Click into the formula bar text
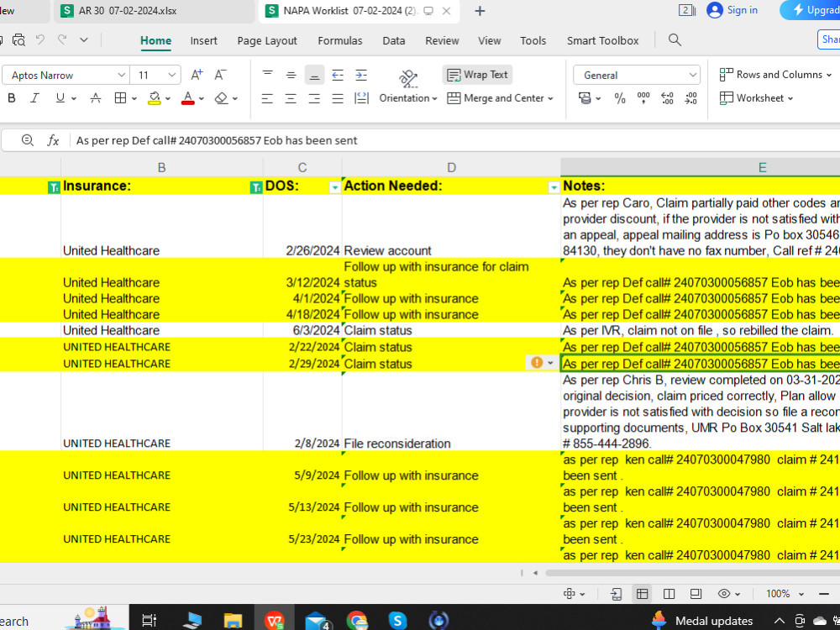Viewport: 840px width, 630px height. pyautogui.click(x=217, y=140)
